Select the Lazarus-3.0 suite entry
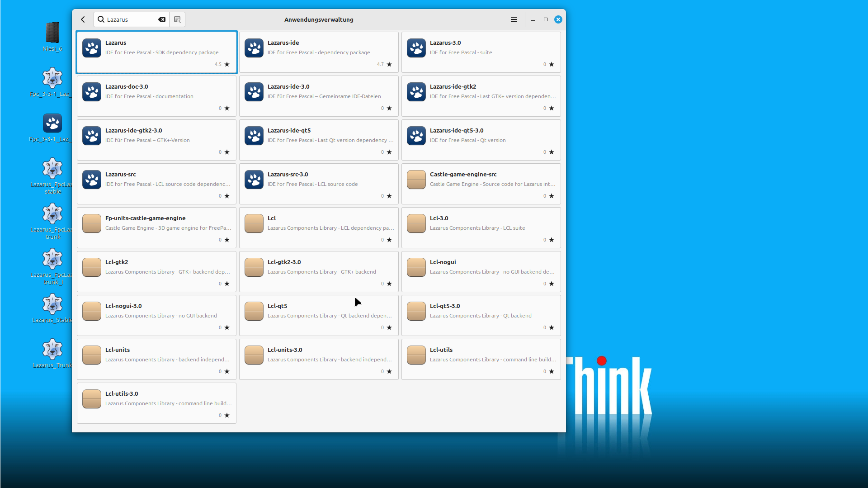868x488 pixels. pos(481,52)
